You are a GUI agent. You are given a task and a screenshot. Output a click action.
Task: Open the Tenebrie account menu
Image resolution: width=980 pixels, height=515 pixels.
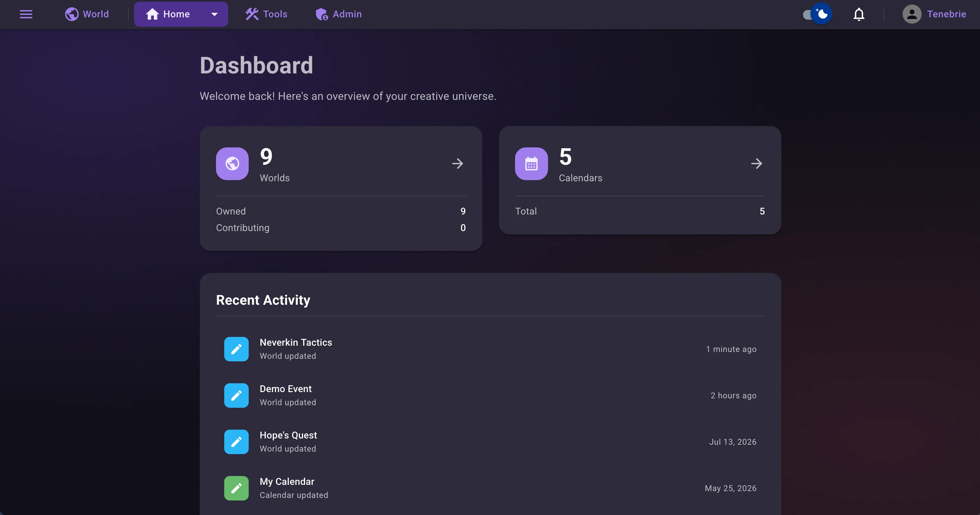click(934, 14)
